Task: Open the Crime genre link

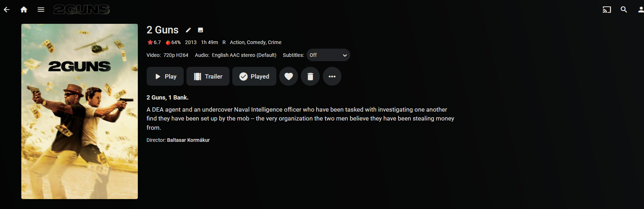Action: pyautogui.click(x=275, y=42)
